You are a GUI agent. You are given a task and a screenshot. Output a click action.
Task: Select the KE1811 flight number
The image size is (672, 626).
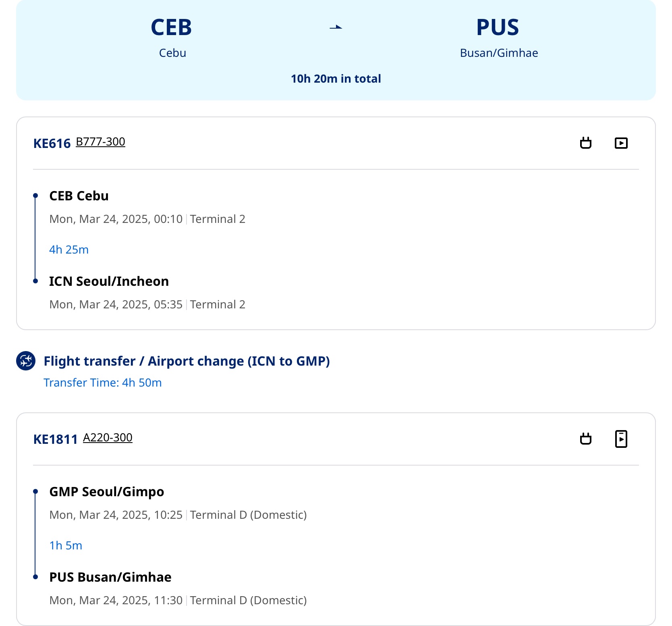pyautogui.click(x=56, y=439)
